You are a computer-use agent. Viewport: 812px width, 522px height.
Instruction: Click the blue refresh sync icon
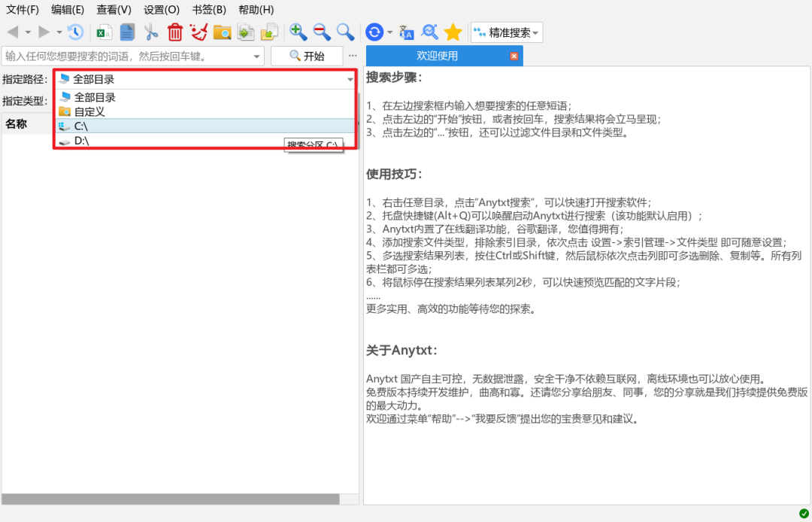coord(374,32)
